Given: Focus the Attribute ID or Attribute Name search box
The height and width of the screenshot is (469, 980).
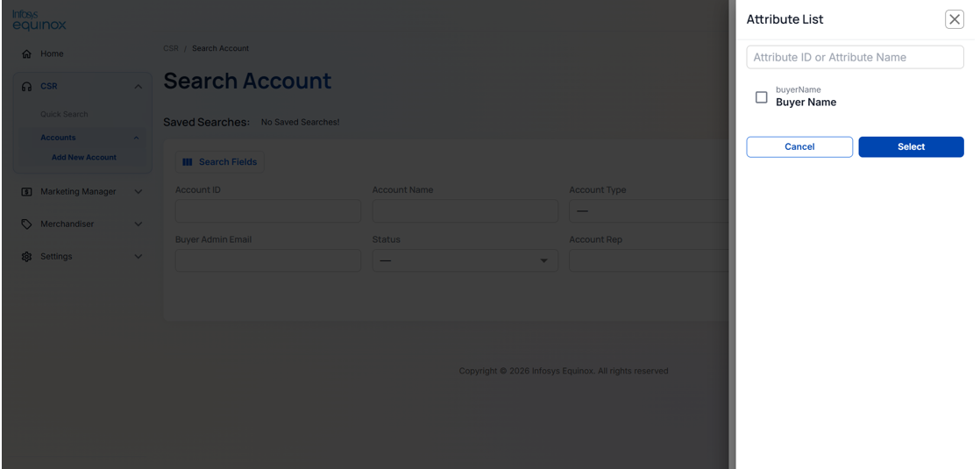Looking at the screenshot, I should (855, 57).
